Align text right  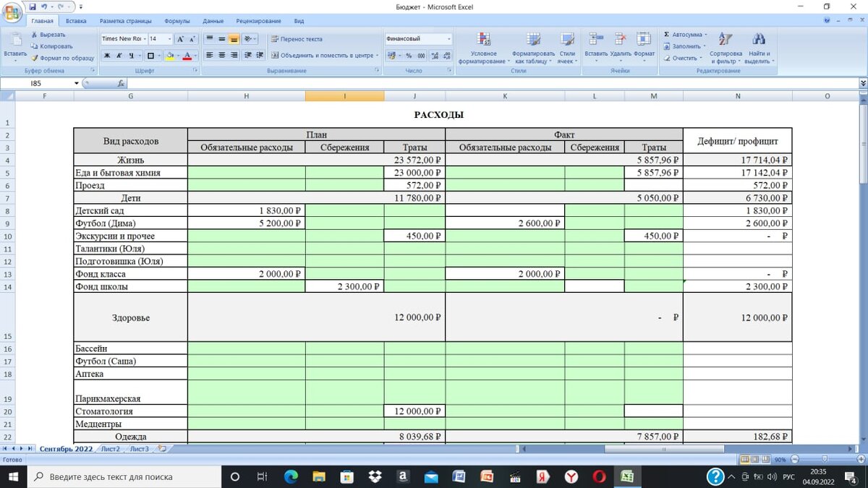pos(234,56)
